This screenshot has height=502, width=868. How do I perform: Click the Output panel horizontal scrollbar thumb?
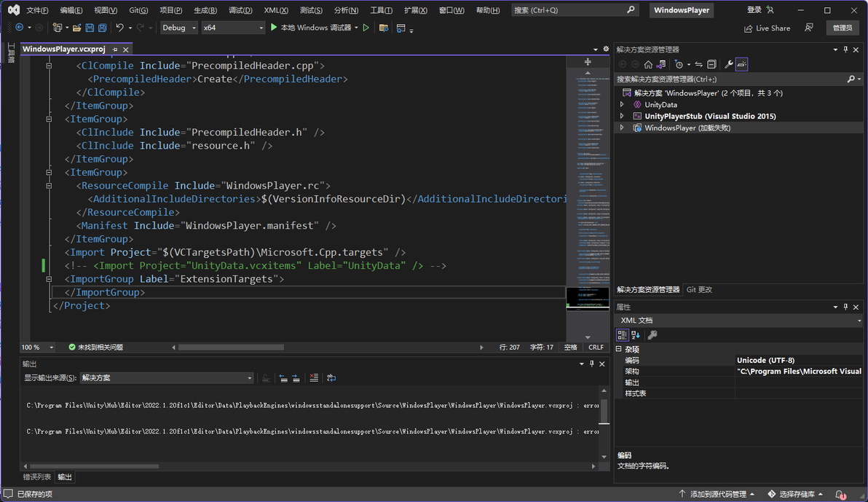point(94,466)
